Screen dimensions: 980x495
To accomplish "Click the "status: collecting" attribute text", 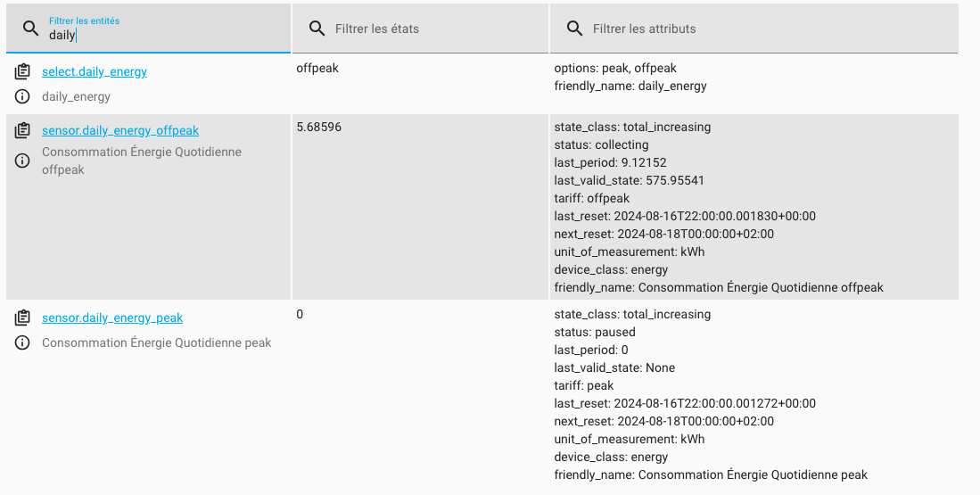I will click(x=601, y=145).
